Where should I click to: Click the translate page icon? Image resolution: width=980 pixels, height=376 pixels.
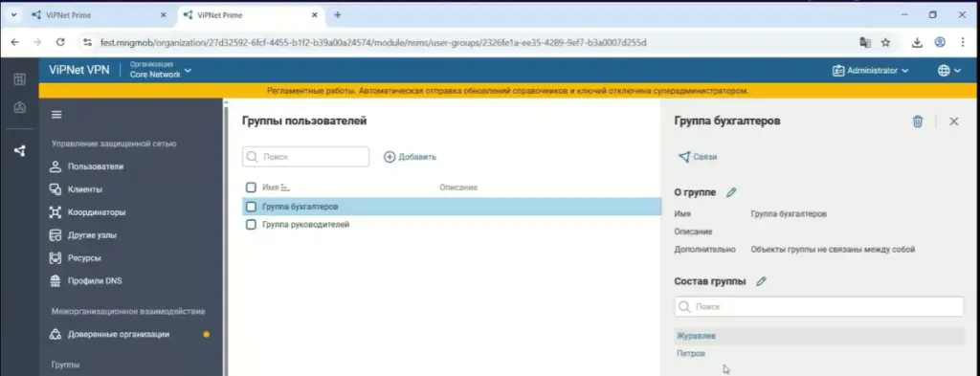pyautogui.click(x=865, y=42)
